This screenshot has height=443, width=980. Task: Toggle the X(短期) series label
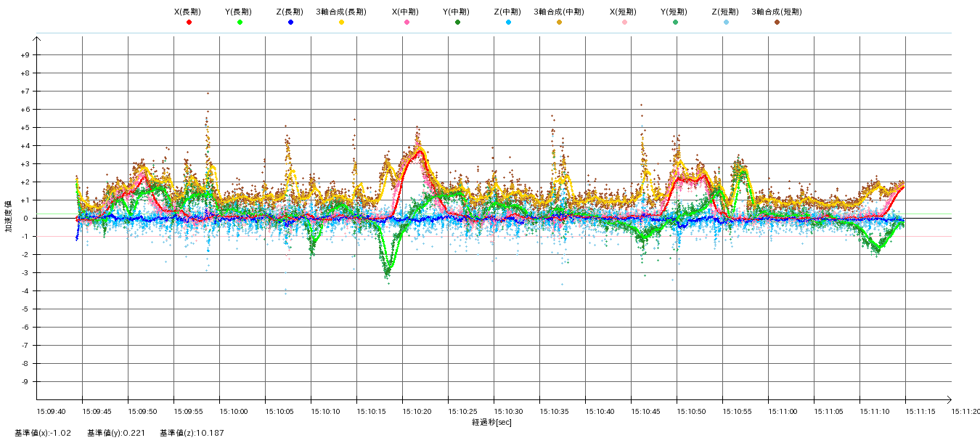[x=624, y=12]
